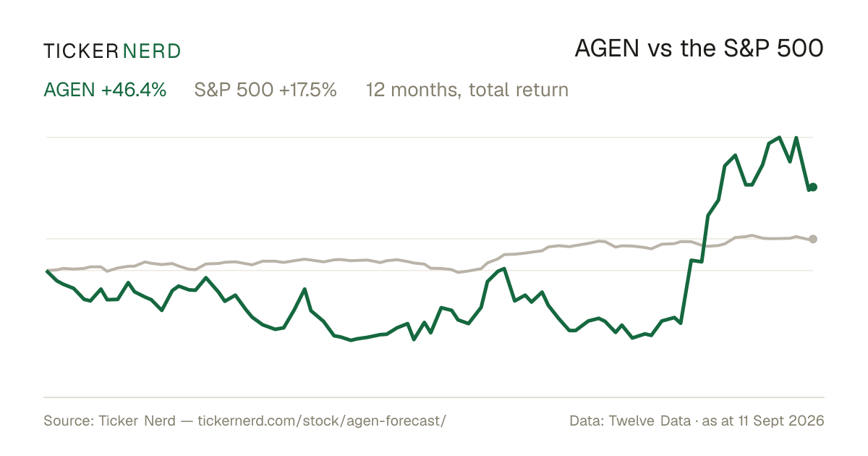Image resolution: width=868 pixels, height=456 pixels.
Task: Click the steep AGEN jump segment
Action: 686,291
